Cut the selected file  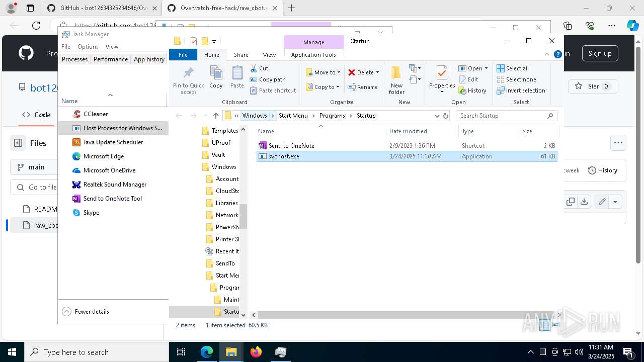[259, 68]
